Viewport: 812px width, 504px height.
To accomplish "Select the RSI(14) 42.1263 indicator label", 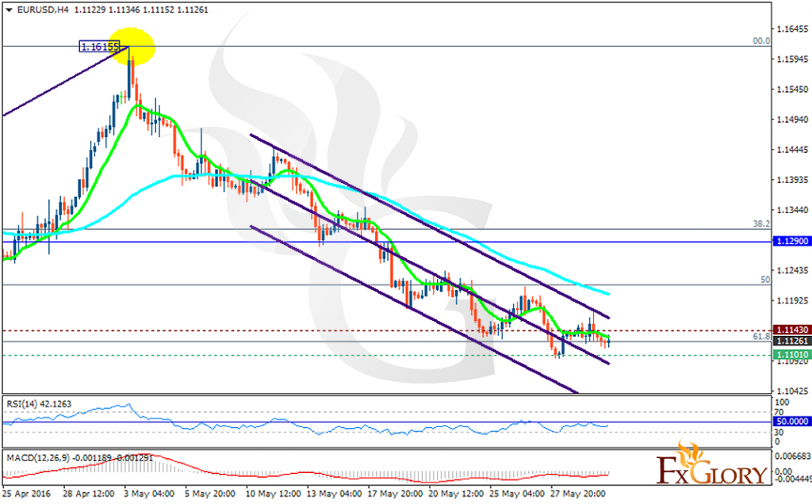I will pyautogui.click(x=40, y=403).
